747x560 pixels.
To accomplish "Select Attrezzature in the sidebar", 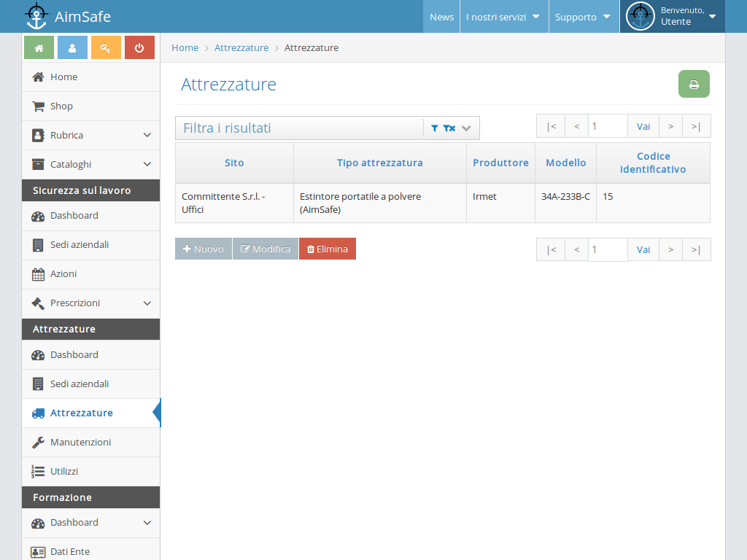I will click(90, 413).
